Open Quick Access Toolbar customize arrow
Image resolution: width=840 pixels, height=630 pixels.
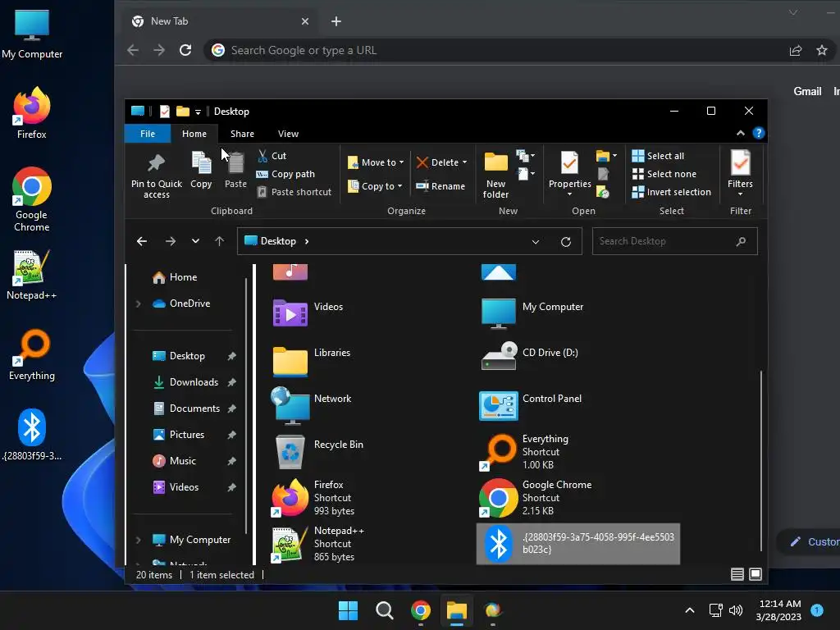(x=198, y=112)
